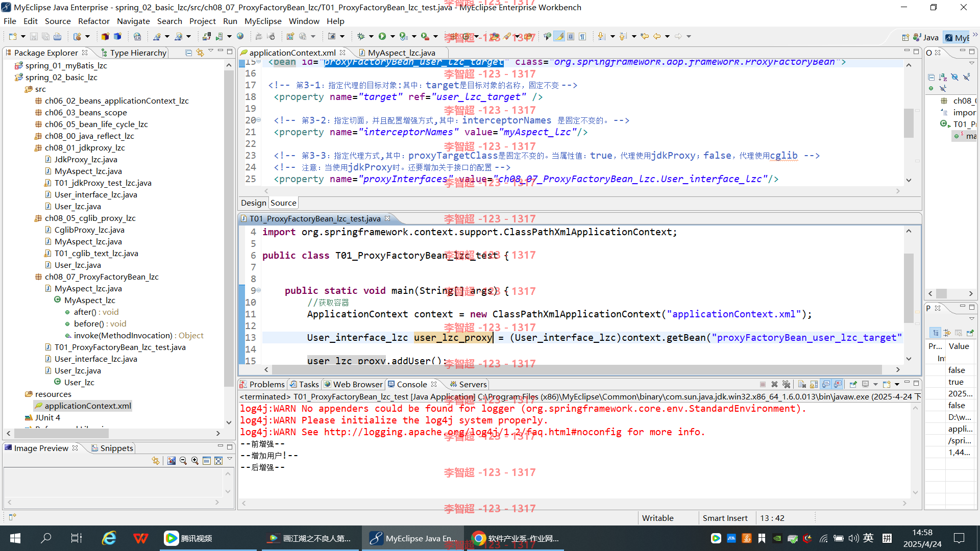
Task: Click Remove Launch icon in Console
Action: point(774,384)
